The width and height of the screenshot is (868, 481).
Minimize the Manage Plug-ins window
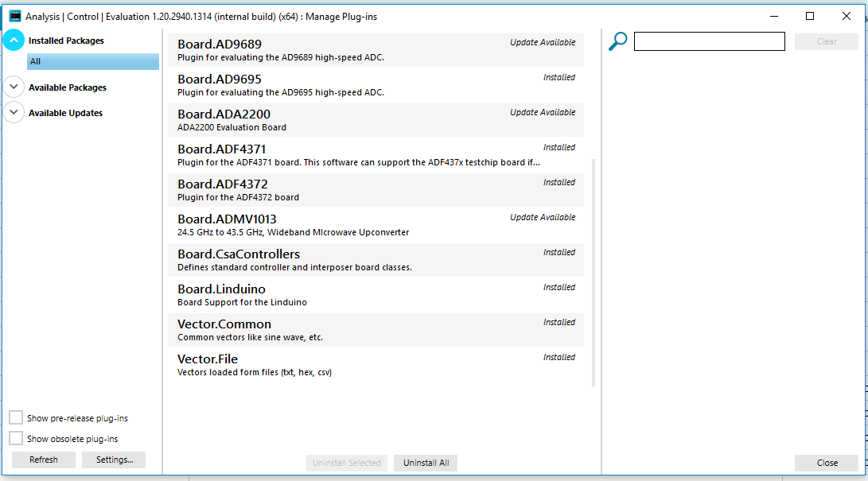(774, 16)
